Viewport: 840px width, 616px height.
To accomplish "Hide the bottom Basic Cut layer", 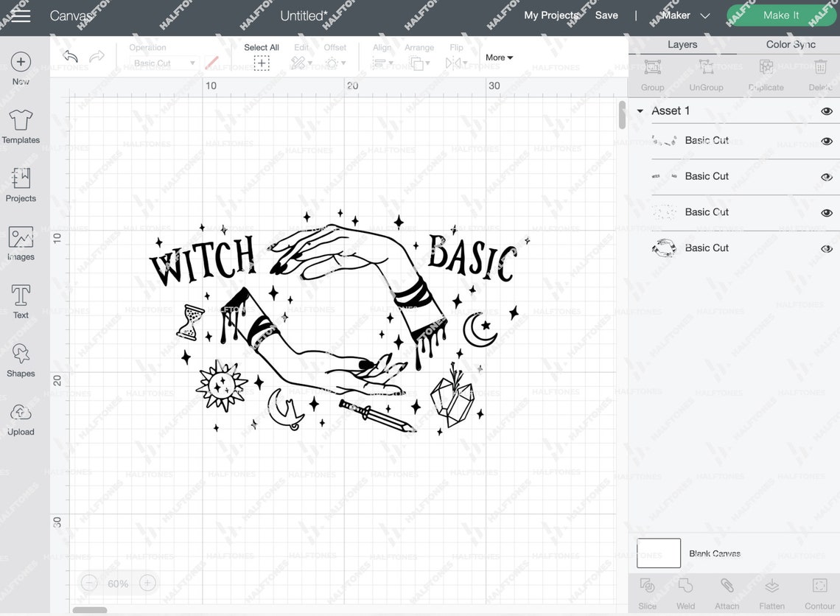I will coord(826,248).
